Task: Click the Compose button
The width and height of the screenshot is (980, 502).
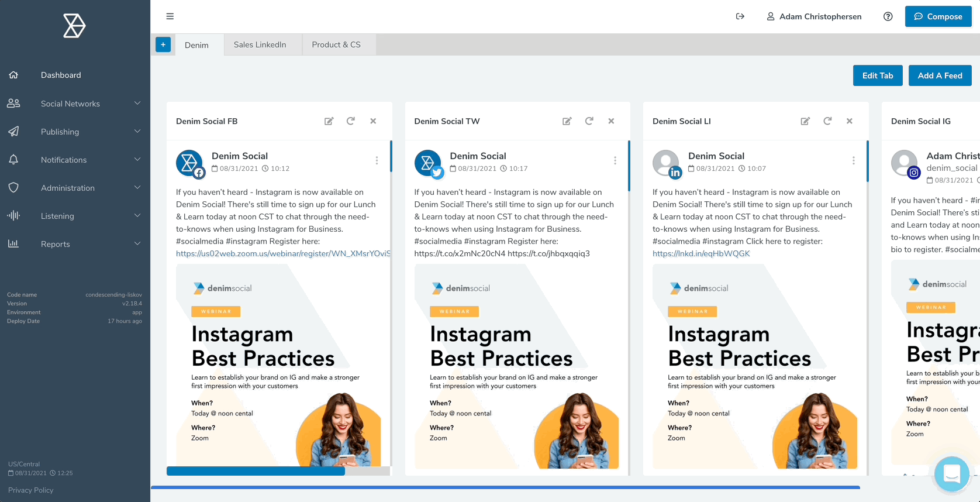Action: click(938, 16)
